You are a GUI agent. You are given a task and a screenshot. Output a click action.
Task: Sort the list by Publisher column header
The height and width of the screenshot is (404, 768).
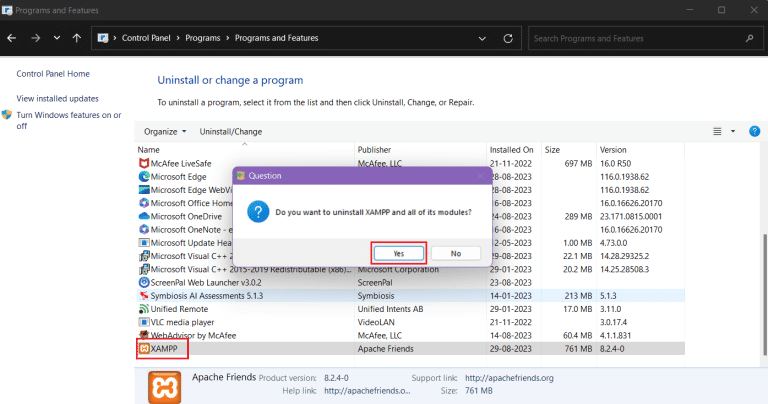pos(375,149)
